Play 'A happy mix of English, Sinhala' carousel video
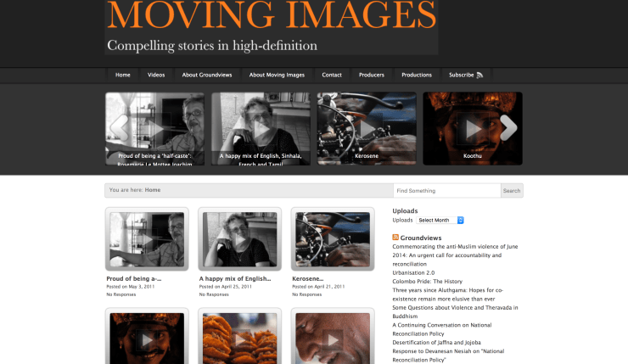 coord(261,129)
